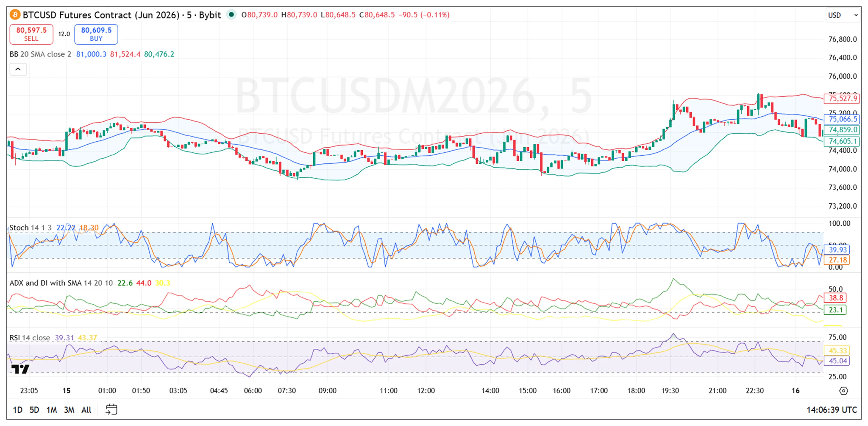Open the date range calendar icon
Viewport: 868px width, 426px height.
tap(111, 409)
